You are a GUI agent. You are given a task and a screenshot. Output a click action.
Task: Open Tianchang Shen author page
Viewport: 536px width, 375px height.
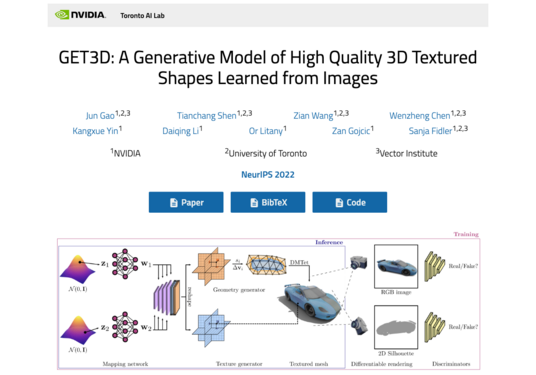pyautogui.click(x=206, y=116)
